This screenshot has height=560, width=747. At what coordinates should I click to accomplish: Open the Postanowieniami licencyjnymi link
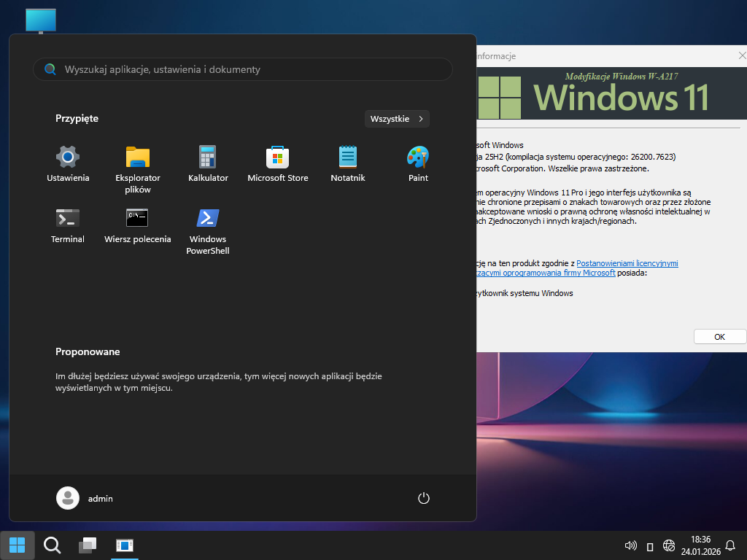coord(627,263)
